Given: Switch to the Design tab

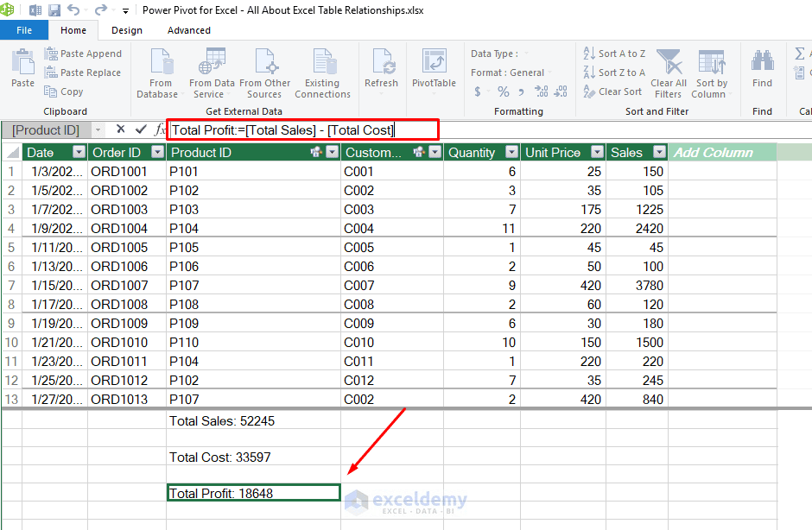Looking at the screenshot, I should click(127, 30).
